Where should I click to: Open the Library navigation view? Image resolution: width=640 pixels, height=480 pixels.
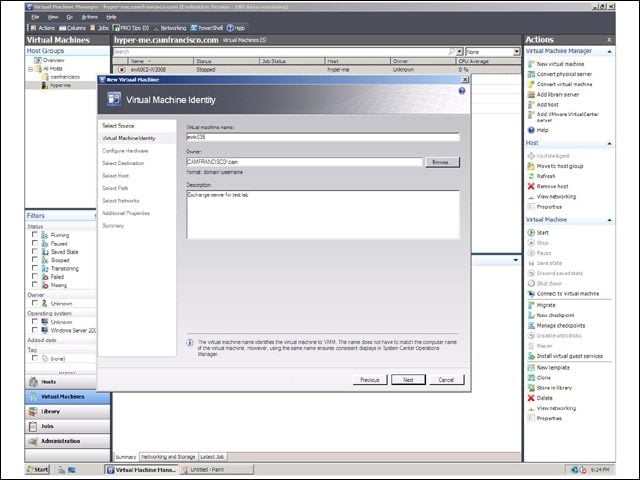pyautogui.click(x=67, y=411)
